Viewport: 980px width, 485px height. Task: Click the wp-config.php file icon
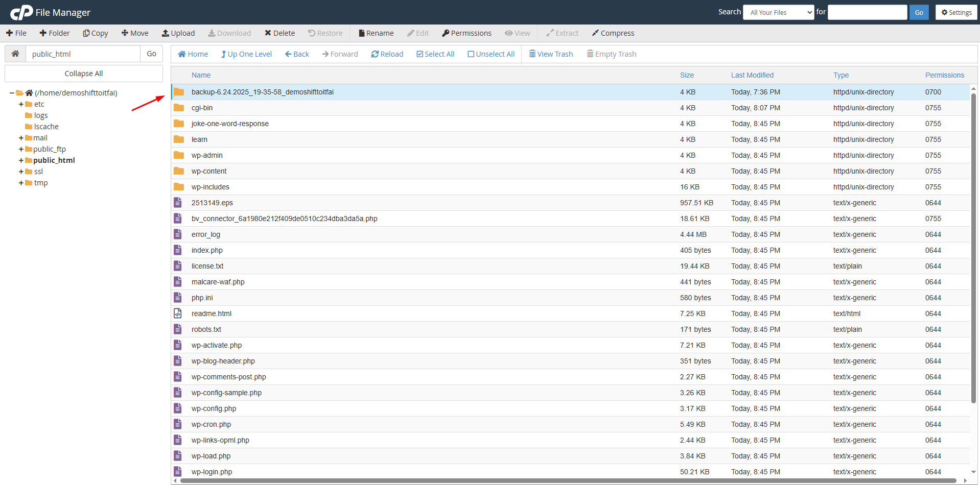click(x=178, y=408)
